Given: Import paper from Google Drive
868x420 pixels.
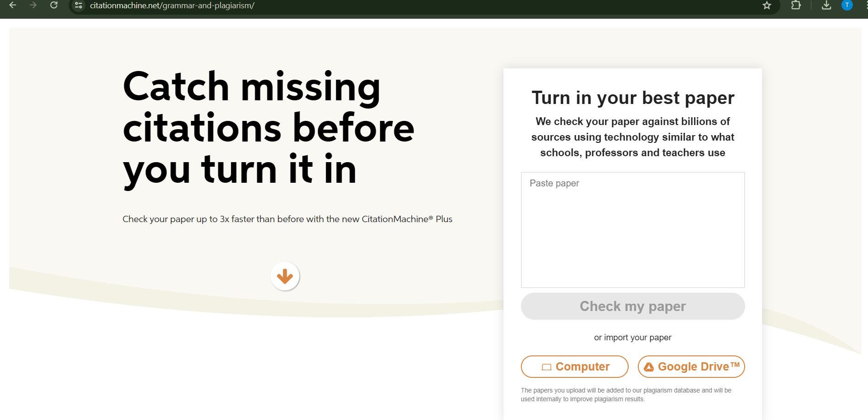Looking at the screenshot, I should (691, 366).
